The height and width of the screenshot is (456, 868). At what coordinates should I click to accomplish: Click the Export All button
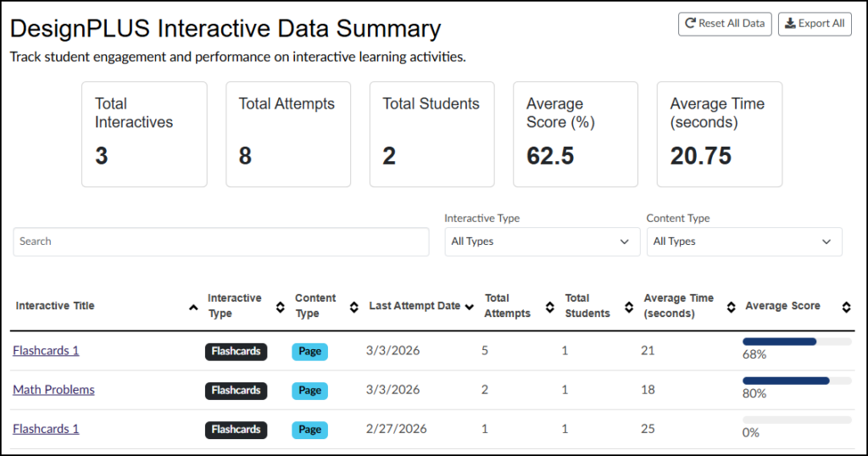pyautogui.click(x=815, y=24)
